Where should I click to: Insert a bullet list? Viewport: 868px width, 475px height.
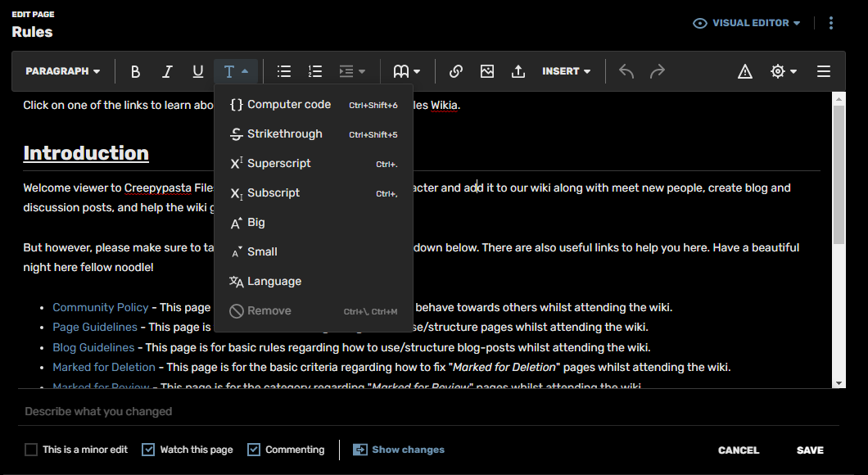[284, 71]
